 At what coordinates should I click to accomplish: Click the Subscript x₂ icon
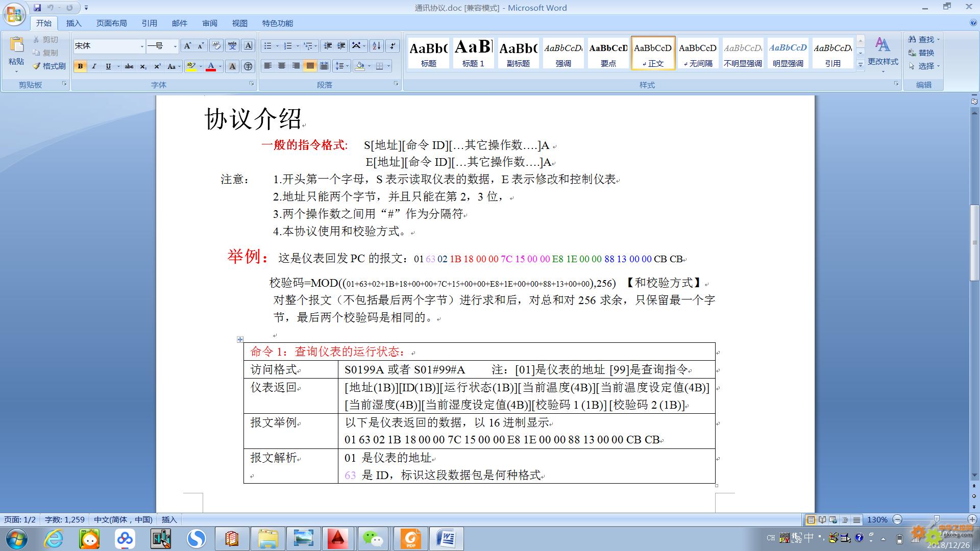click(x=143, y=66)
